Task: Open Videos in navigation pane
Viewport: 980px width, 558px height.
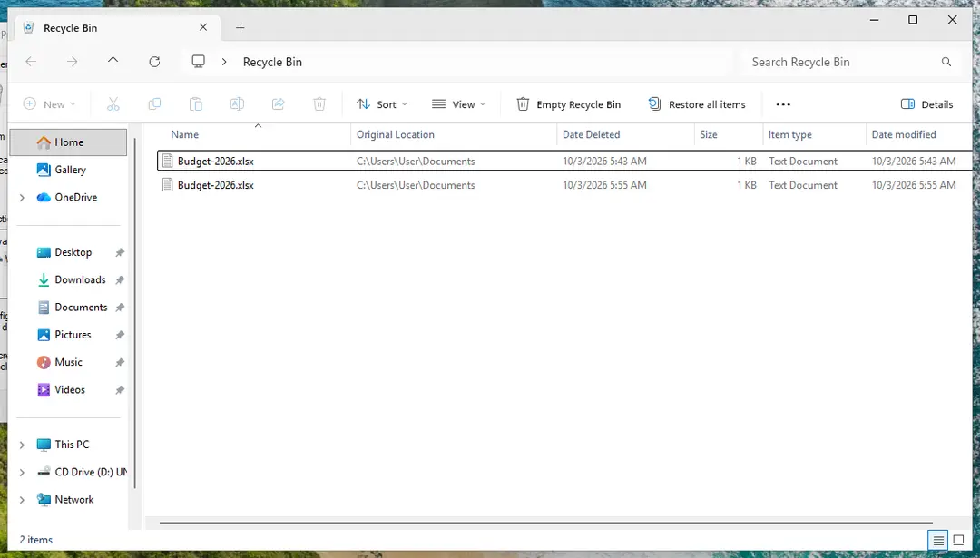Action: click(x=69, y=390)
